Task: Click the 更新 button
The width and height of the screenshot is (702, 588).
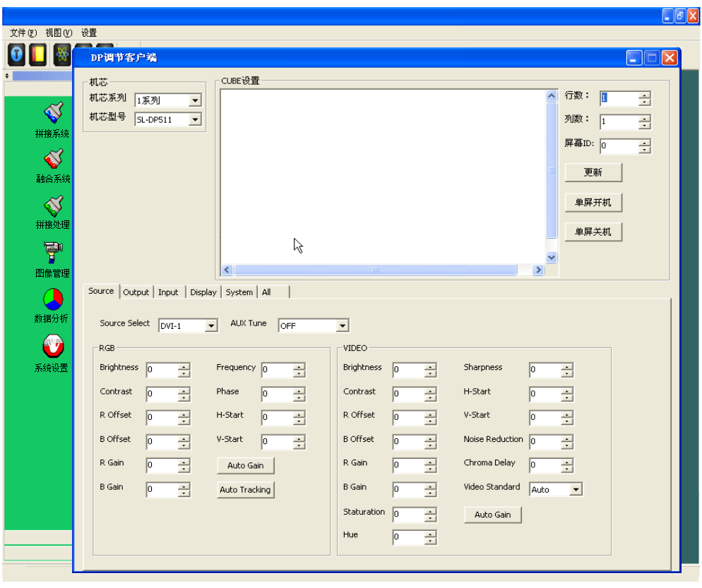Action: coord(593,173)
